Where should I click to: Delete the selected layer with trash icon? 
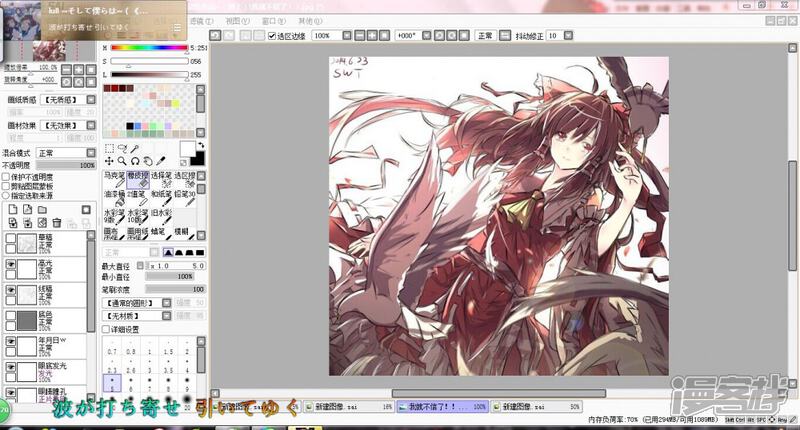57,223
